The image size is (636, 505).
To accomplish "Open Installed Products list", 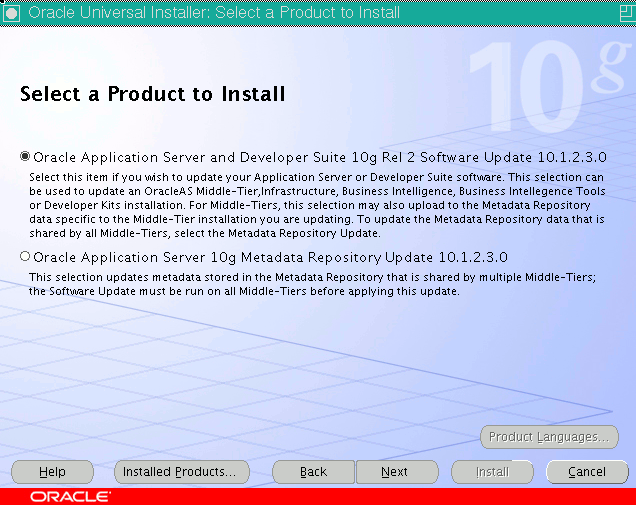I will tap(182, 472).
